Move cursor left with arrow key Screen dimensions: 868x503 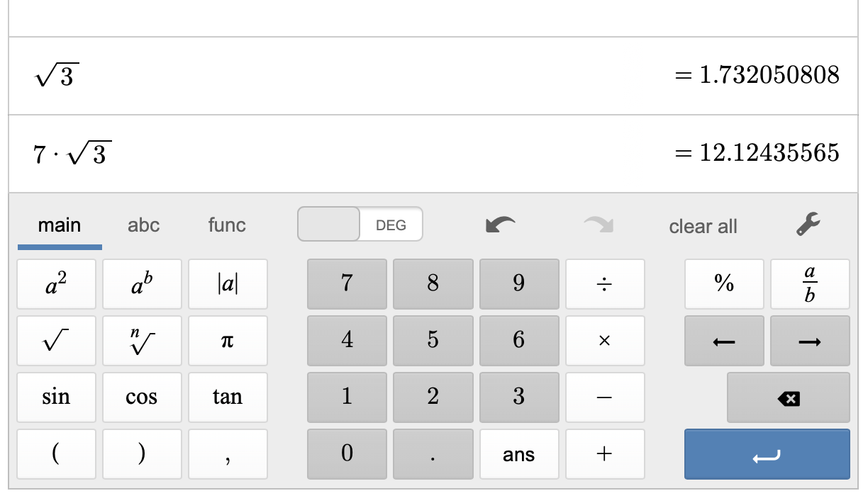(723, 341)
